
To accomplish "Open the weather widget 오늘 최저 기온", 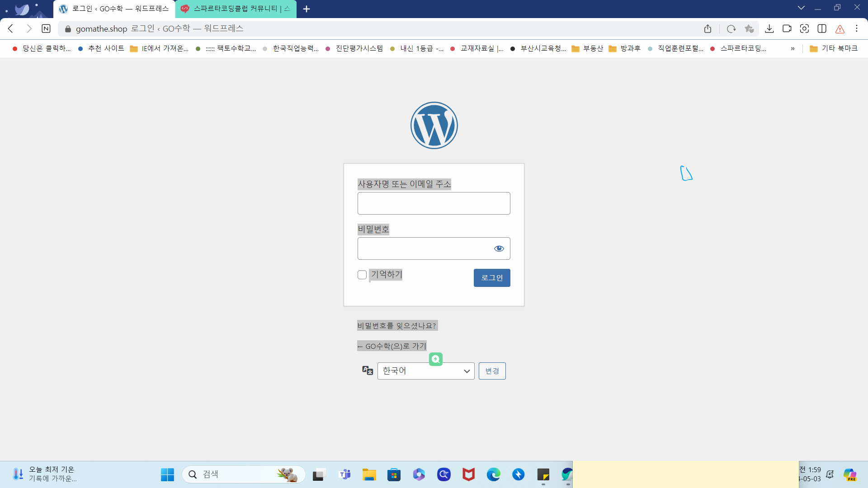I will click(44, 474).
